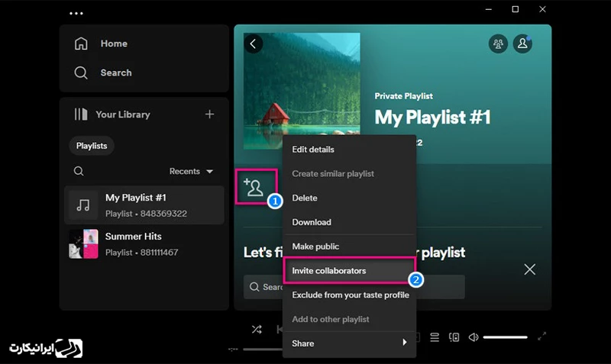The height and width of the screenshot is (364, 611).
Task: Click the song progress bar
Action: (x=263, y=350)
